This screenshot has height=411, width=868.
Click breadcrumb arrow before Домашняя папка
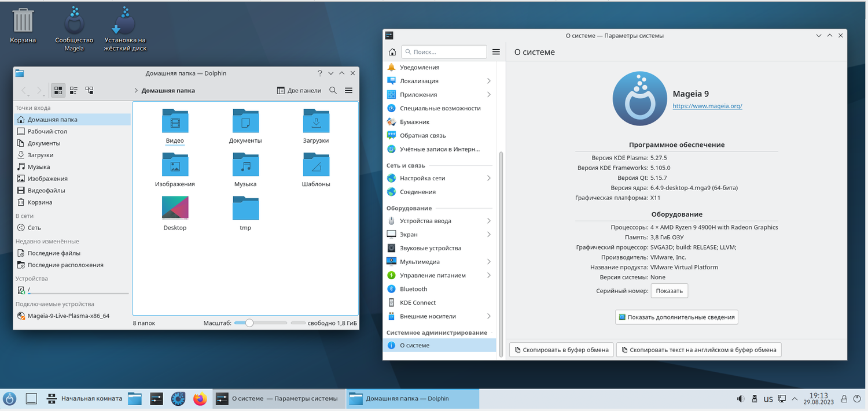click(x=135, y=90)
